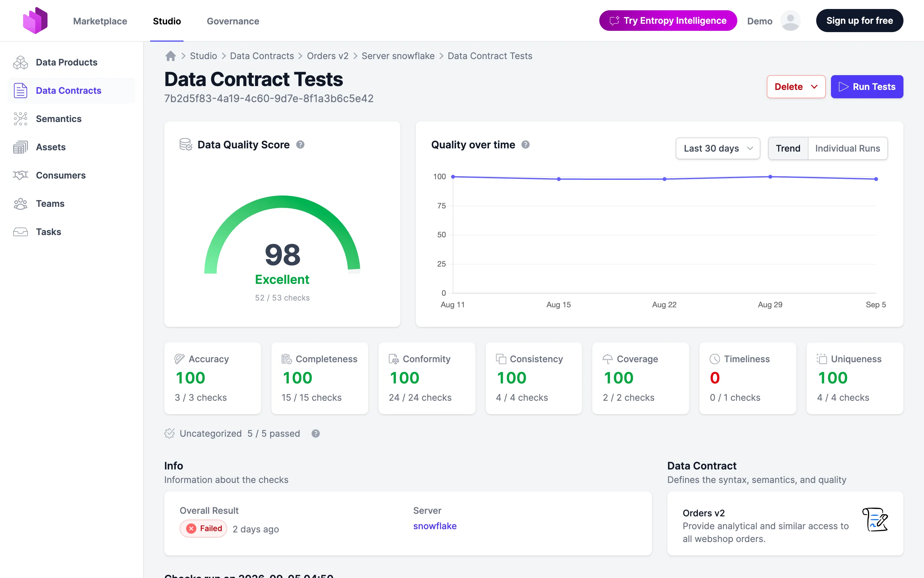Open the Governance tab
The width and height of the screenshot is (924, 578).
(x=233, y=21)
